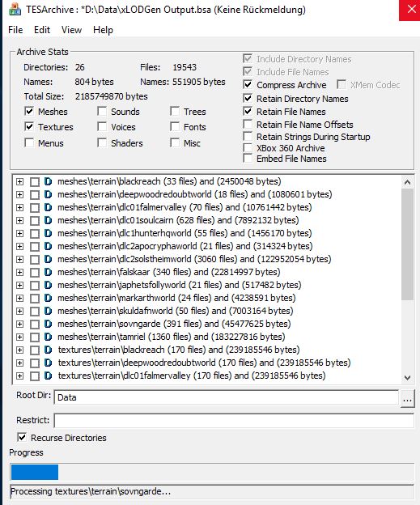Viewport: 420px width, 505px height.
Task: Click the D icon beside meshes\terrain\dlc2solstheimworld
Action: [x=48, y=259]
